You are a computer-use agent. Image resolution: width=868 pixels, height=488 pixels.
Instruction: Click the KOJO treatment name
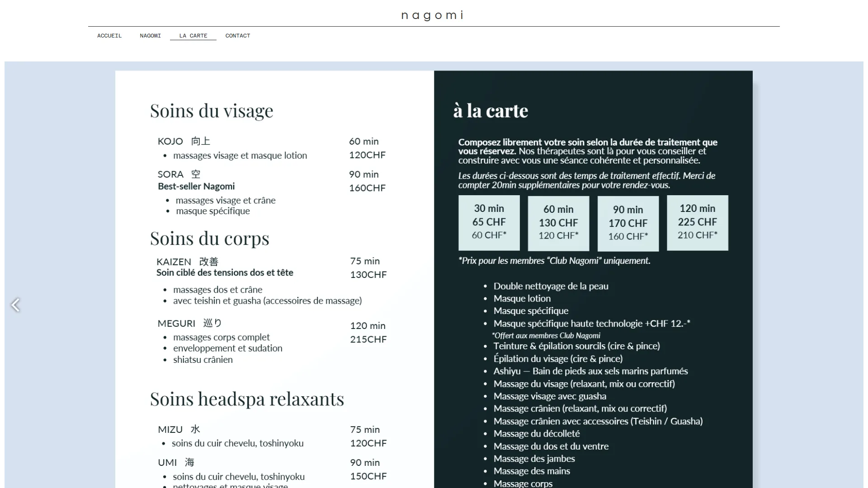tap(184, 141)
